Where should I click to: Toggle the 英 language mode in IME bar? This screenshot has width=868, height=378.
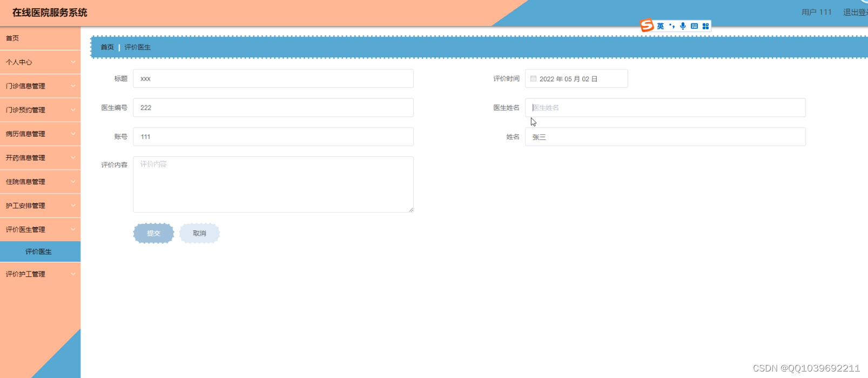(661, 26)
